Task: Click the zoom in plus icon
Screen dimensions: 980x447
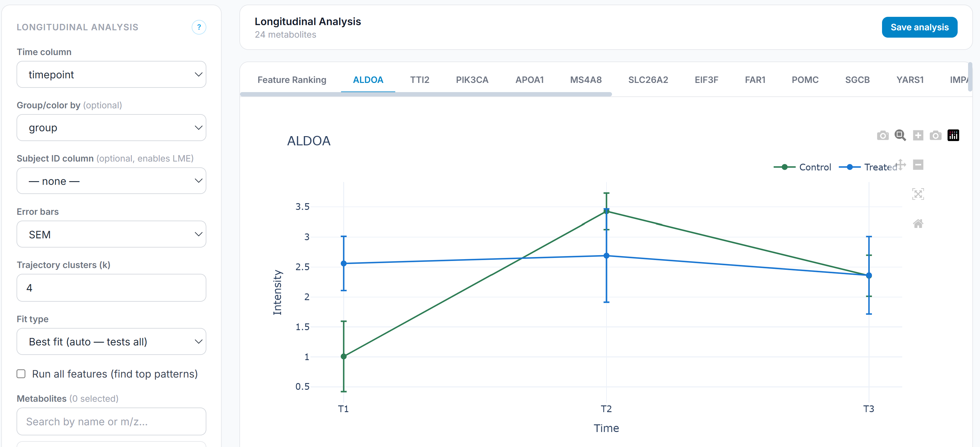Action: pos(918,135)
